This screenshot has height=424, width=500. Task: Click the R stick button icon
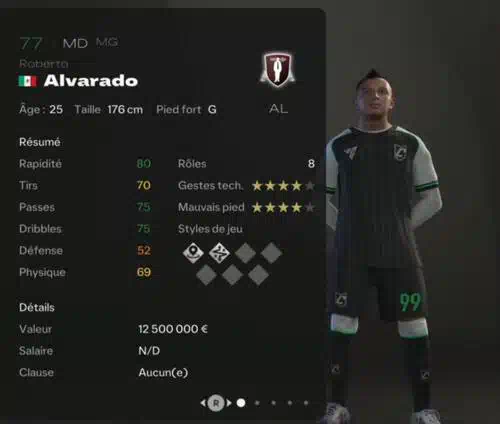[216, 403]
